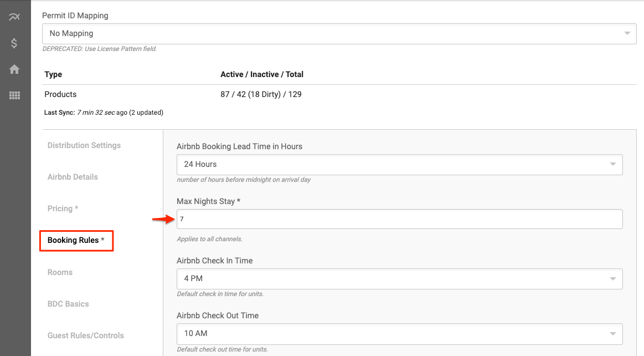Switch to the Distribution Settings tab
This screenshot has height=356, width=644.
click(x=84, y=145)
